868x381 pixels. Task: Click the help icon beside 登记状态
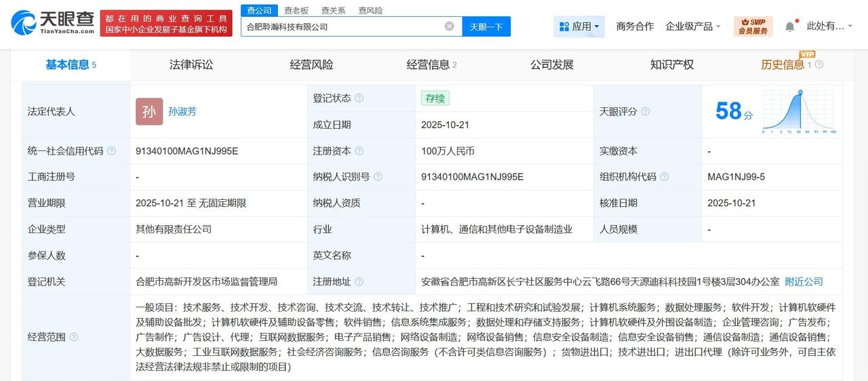click(x=359, y=98)
